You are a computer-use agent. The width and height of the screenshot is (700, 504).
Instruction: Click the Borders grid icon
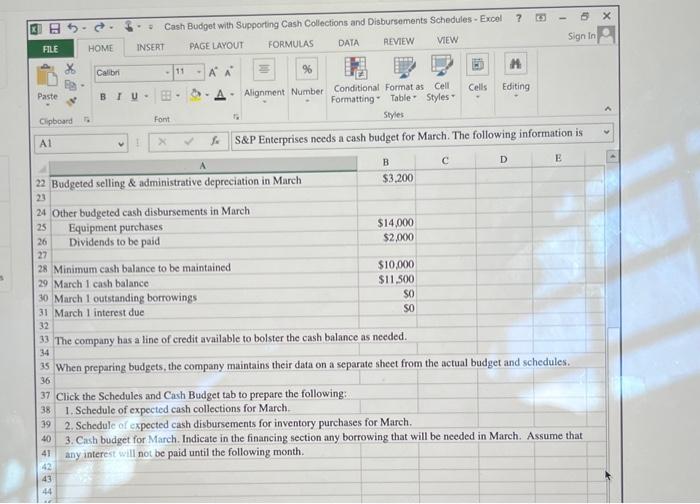(166, 96)
